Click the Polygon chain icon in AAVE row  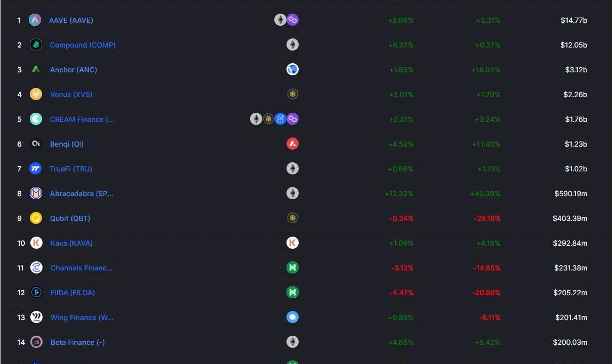tap(293, 20)
